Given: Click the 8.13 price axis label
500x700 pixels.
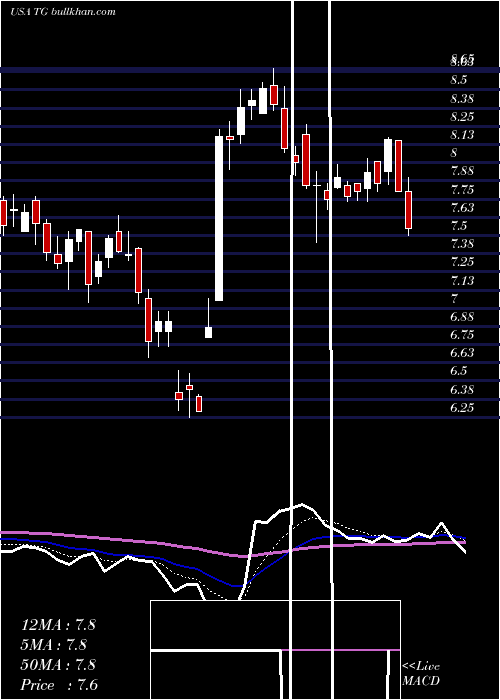Looking at the screenshot, I should (462, 135).
